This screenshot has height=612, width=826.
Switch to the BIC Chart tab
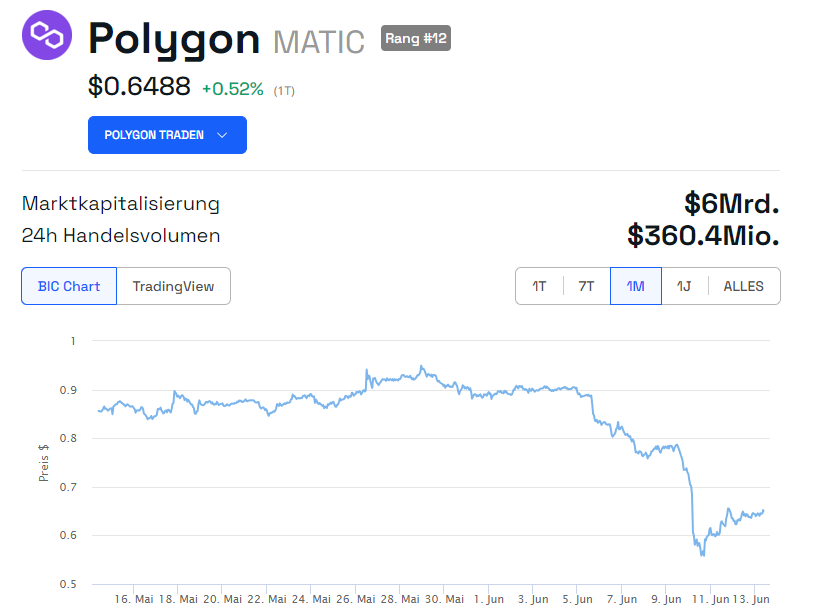pyautogui.click(x=69, y=286)
